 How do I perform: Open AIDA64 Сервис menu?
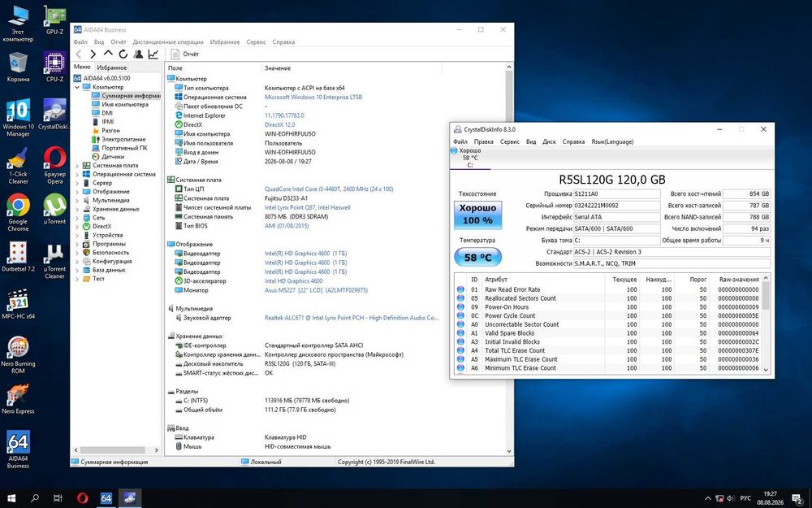click(x=256, y=42)
